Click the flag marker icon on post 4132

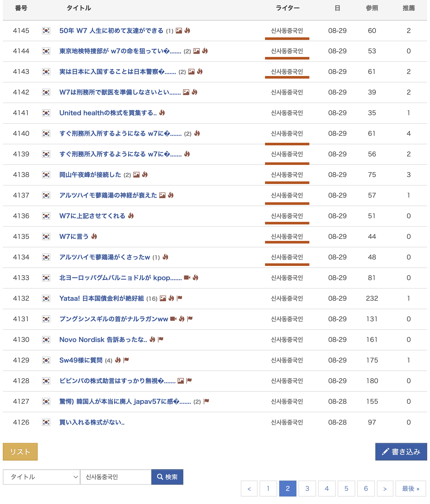[x=180, y=298]
